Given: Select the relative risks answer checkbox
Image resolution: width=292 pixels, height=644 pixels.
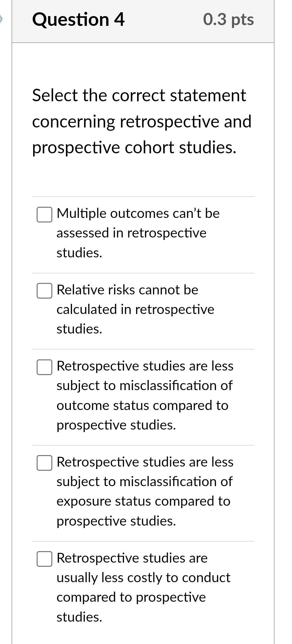Looking at the screenshot, I should click(44, 290).
